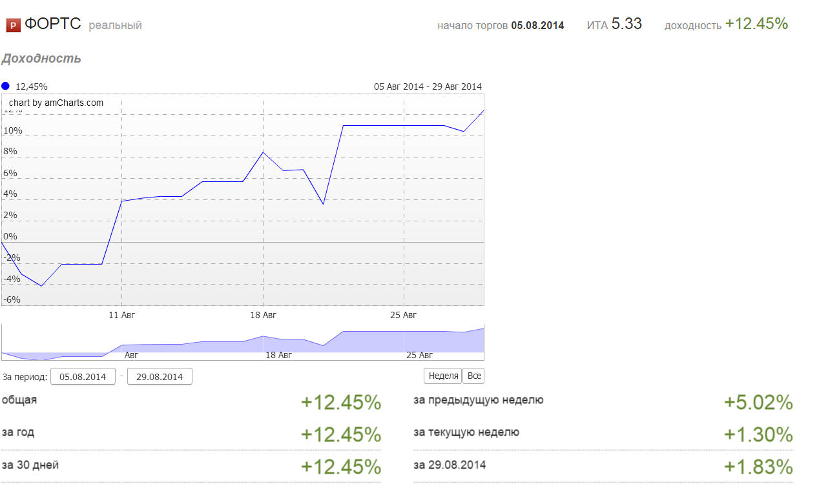Click the red P icon beside ФОРТС
Image resolution: width=819 pixels, height=504 pixels.
13,25
